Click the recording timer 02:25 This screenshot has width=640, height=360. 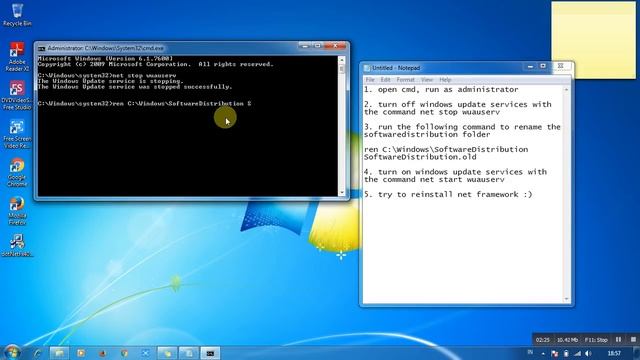[x=542, y=340]
